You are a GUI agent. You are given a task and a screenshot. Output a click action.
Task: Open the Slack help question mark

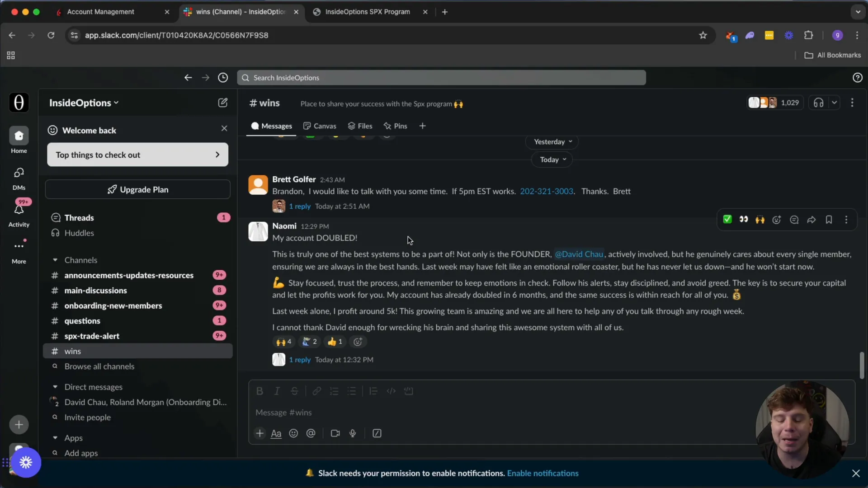857,78
